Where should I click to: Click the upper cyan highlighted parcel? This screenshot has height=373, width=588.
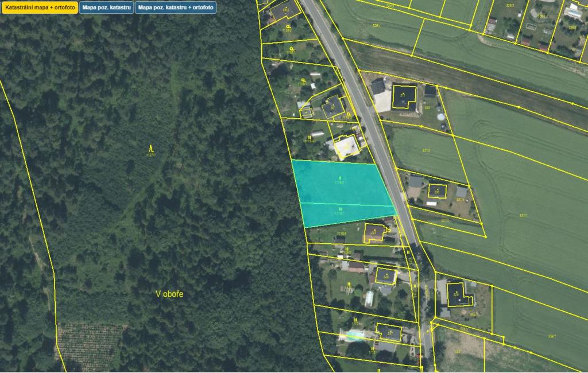pyautogui.click(x=341, y=182)
